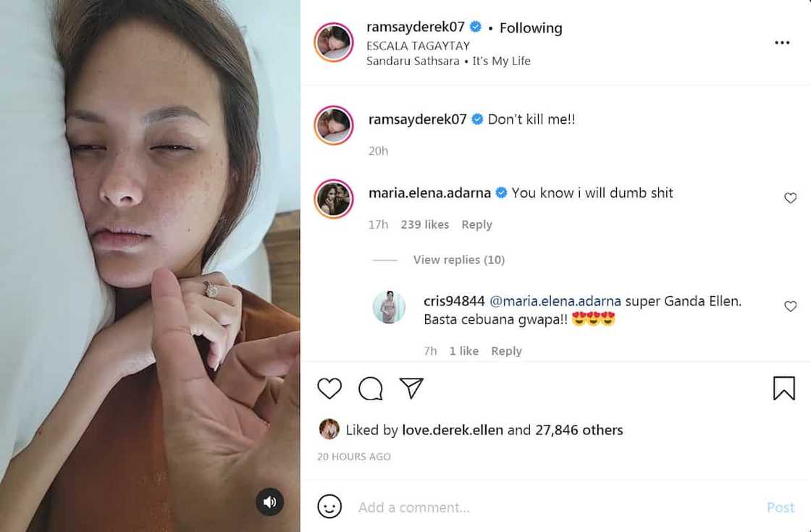
Task: Like maria.elena.adarna's comment
Action: click(790, 198)
